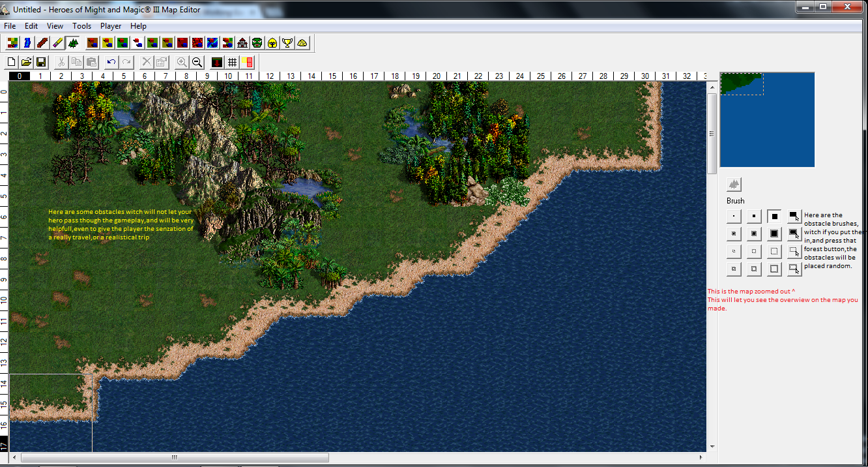Click the Copy icon in toolbar
Screen dimensions: 868x467
[x=76, y=62]
